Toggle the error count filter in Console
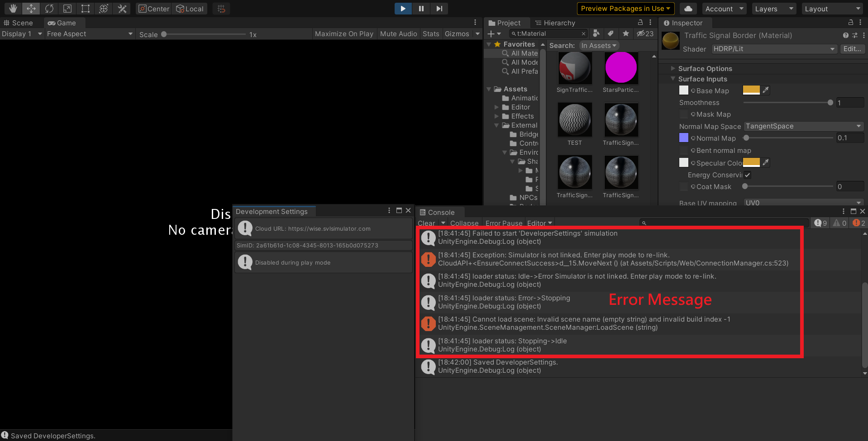 pos(858,223)
